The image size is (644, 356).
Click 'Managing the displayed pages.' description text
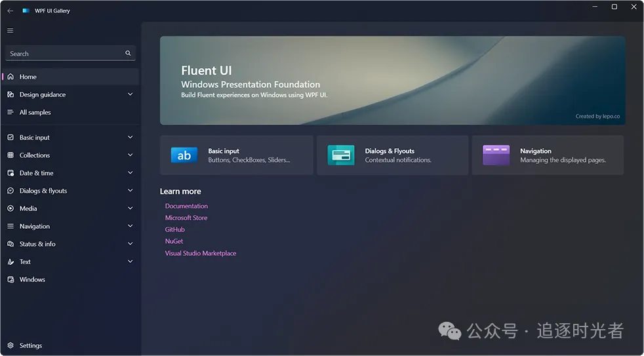tap(563, 160)
